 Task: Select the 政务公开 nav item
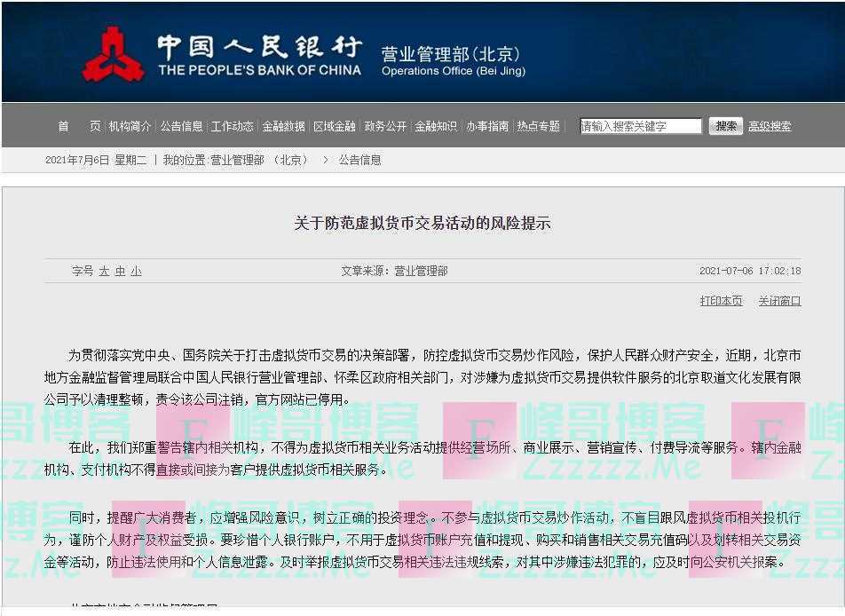(385, 126)
